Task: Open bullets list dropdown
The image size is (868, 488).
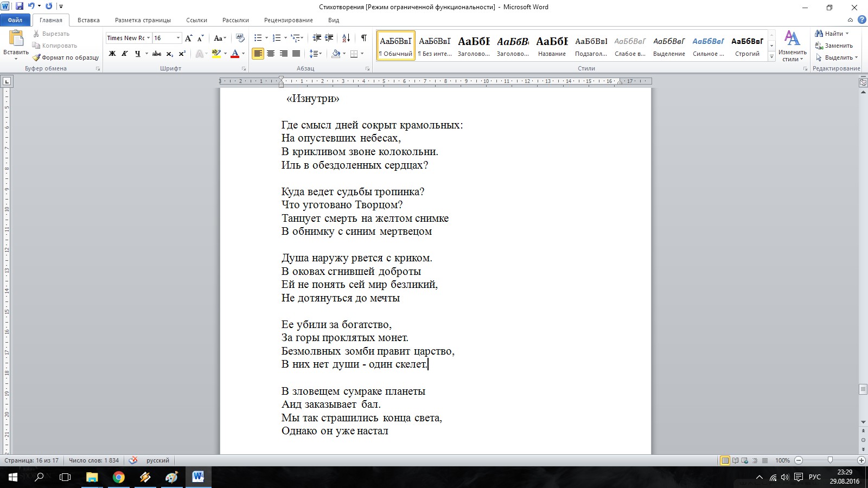Action: click(266, 38)
